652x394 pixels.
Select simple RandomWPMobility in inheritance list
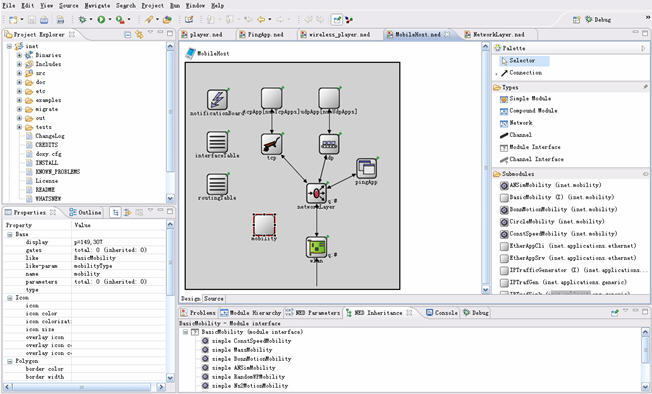[x=244, y=377]
